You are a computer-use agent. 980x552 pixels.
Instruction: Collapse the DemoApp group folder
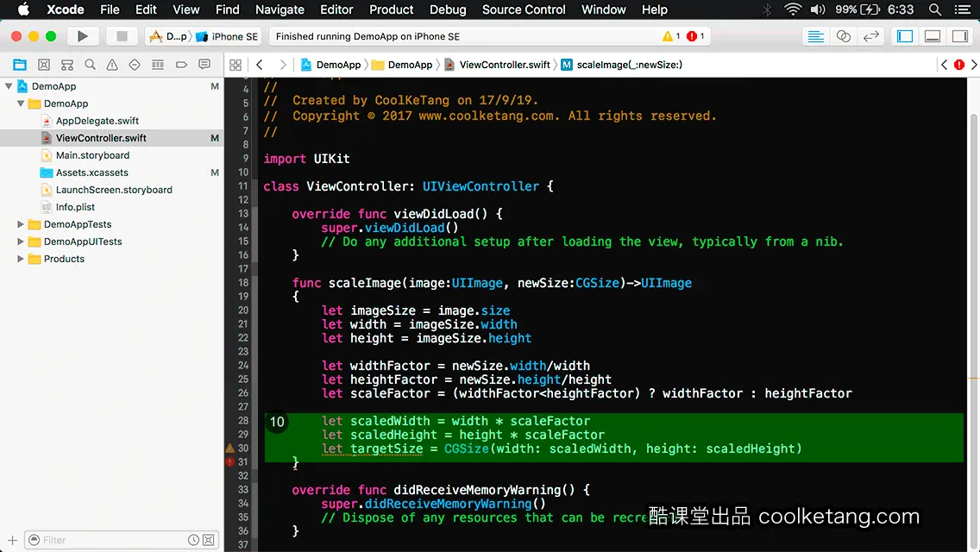[21, 103]
